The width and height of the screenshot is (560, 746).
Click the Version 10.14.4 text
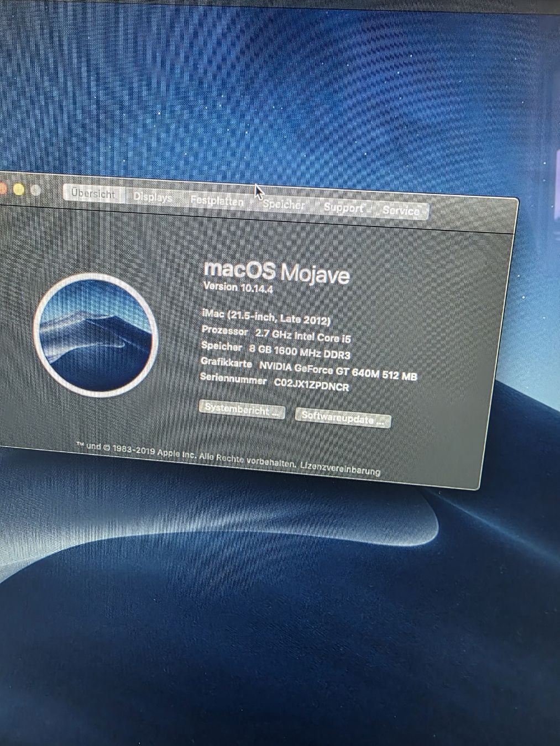[238, 287]
